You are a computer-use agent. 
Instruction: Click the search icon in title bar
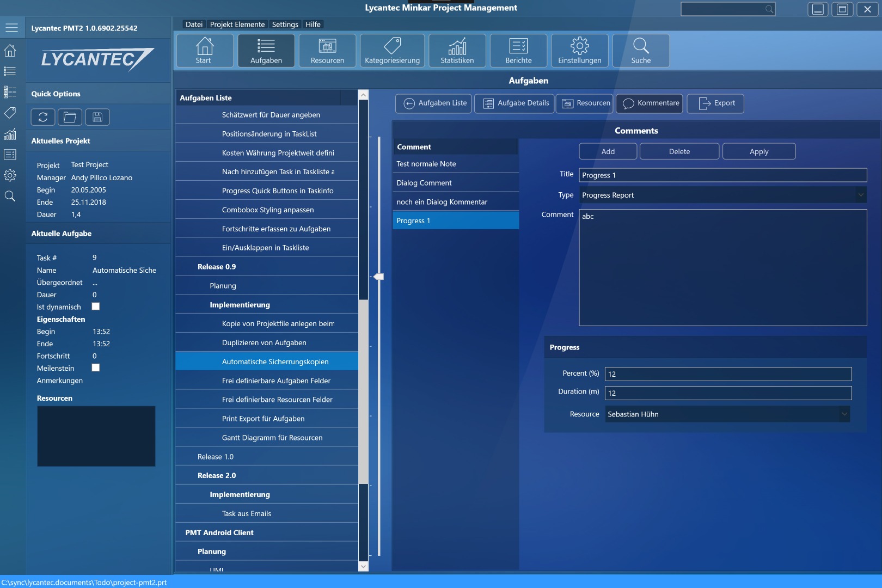[x=769, y=9]
